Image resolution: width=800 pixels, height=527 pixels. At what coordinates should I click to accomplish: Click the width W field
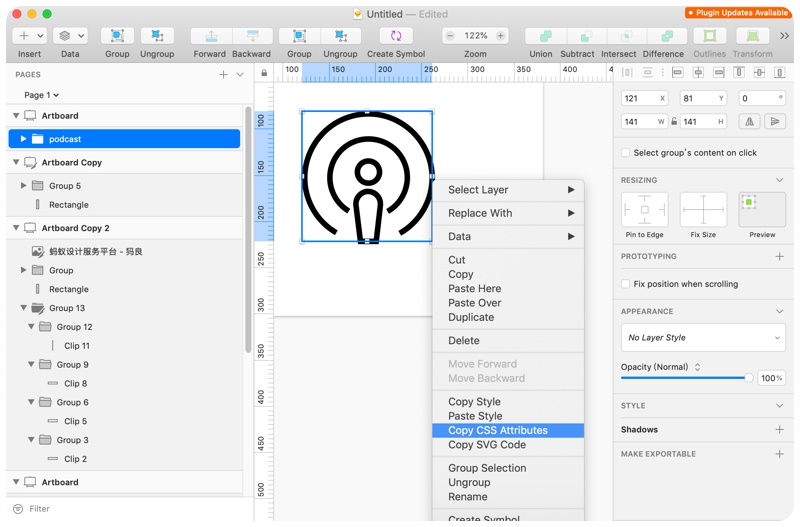coord(645,121)
